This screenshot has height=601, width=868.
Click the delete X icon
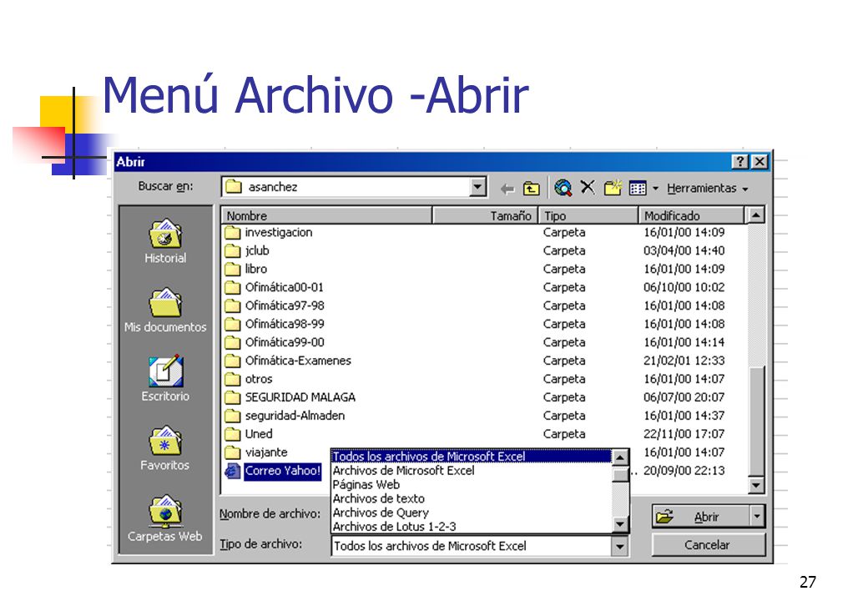pos(588,188)
